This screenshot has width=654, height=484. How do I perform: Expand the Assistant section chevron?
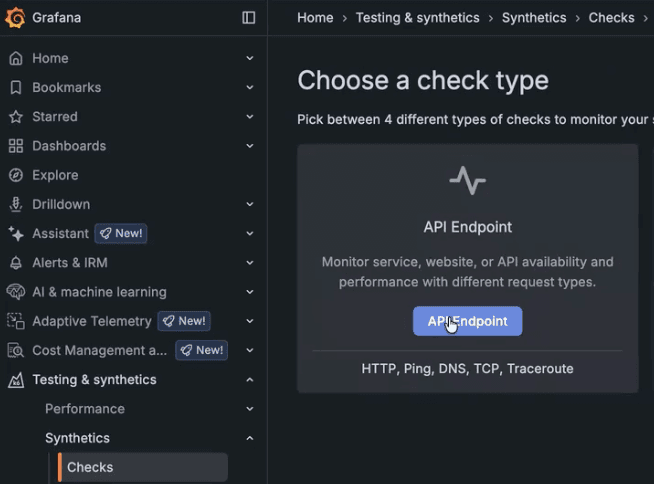click(250, 234)
